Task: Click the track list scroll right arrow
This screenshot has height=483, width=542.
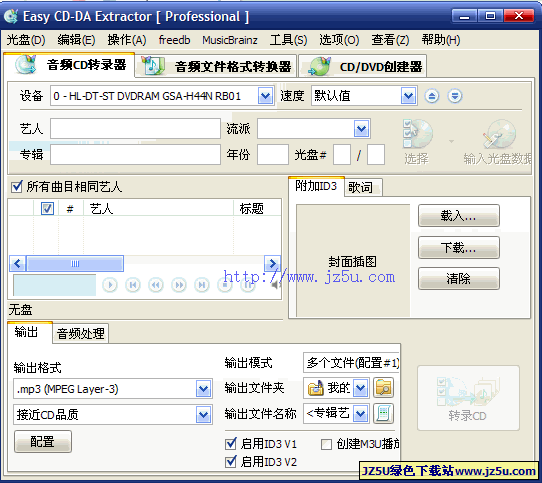Action: click(272, 264)
